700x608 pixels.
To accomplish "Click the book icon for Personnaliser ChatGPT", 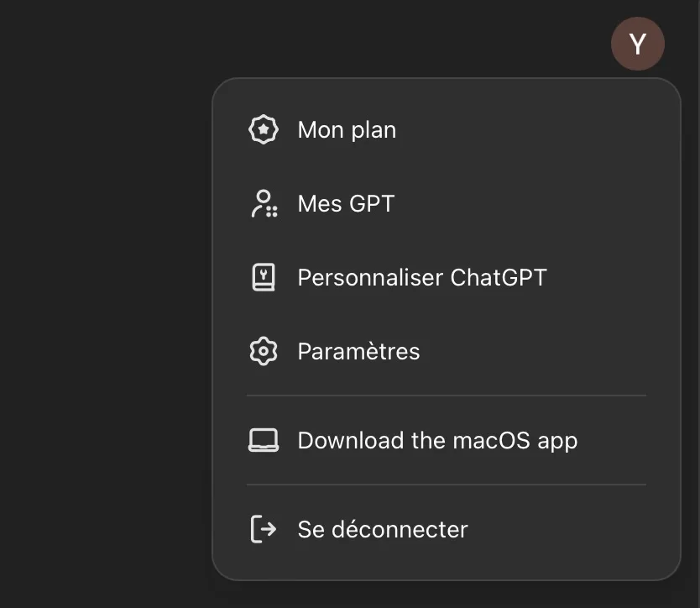I will click(x=264, y=278).
